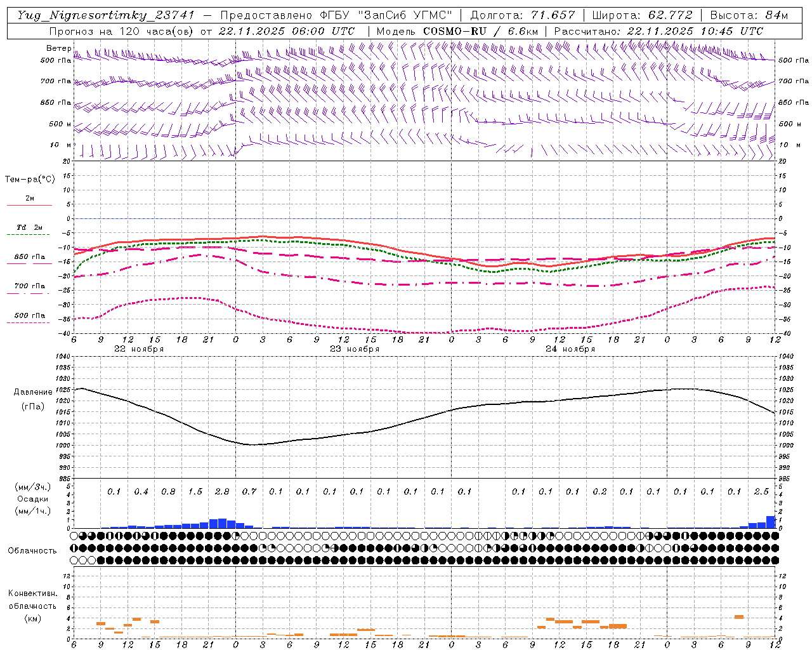Click the 0.7 precipitation value

(249, 492)
